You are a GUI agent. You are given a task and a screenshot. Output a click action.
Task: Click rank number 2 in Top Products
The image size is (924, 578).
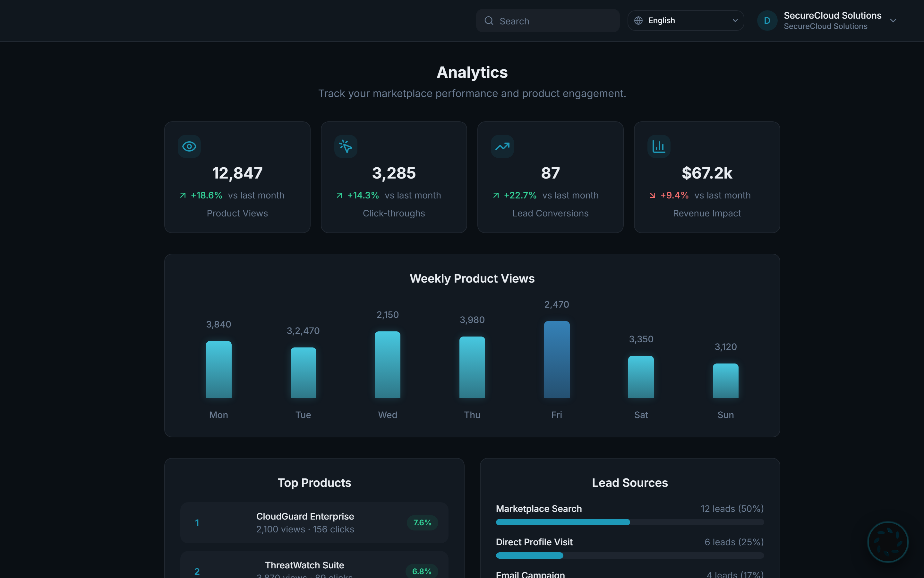[197, 572]
